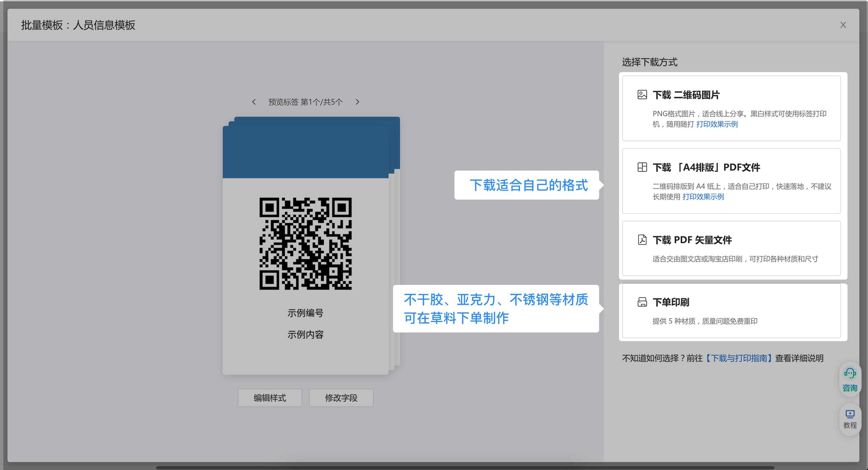Click the horizontal scrollbar at the bottom

(464, 468)
